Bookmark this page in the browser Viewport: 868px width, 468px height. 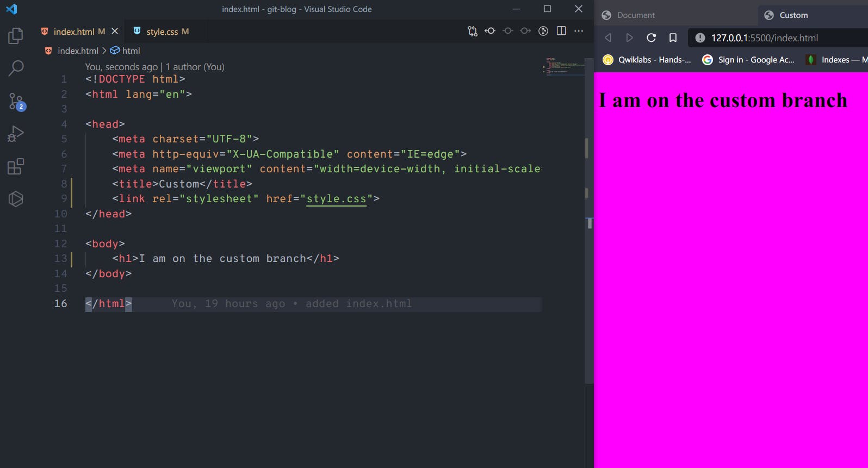click(x=673, y=38)
